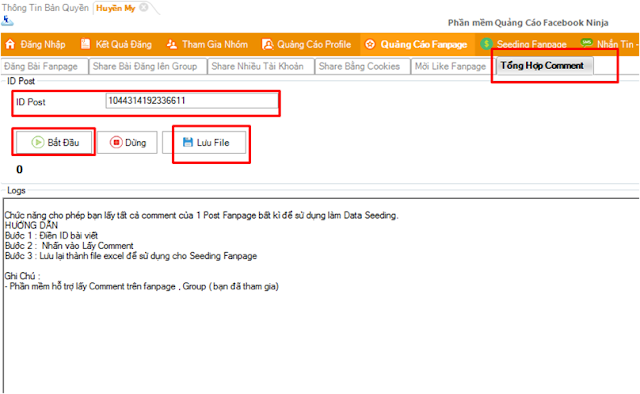Click the 'Phần mềm Quảng Cáo Facebook Ninja' title

[x=528, y=23]
